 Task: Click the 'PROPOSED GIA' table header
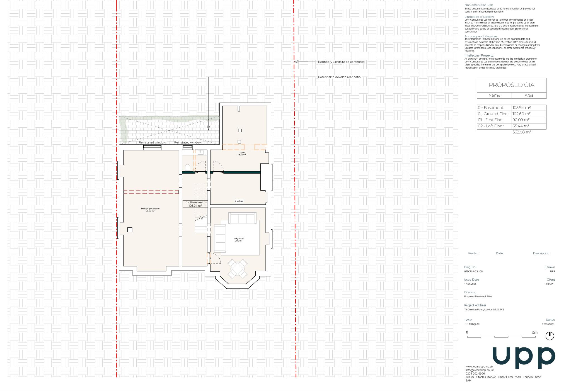(x=511, y=85)
